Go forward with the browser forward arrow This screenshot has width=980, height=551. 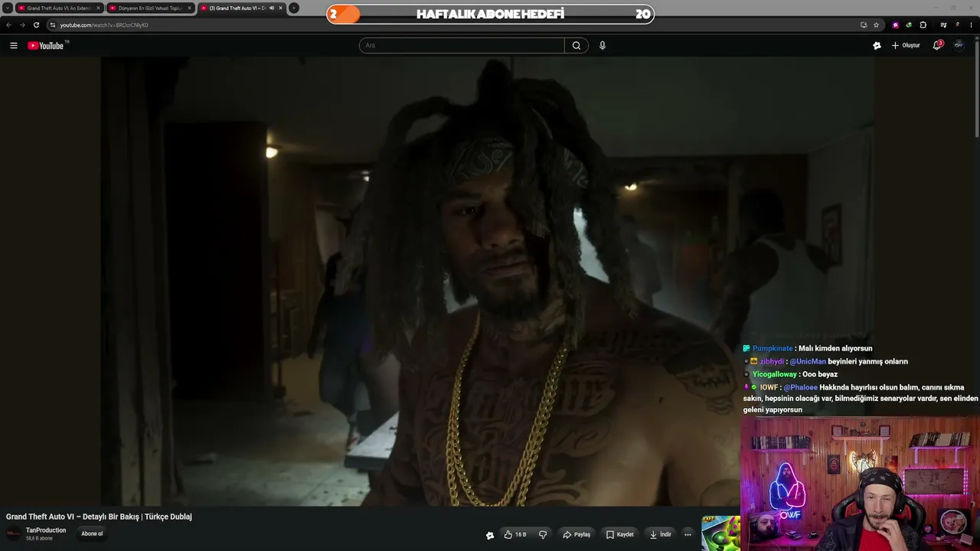click(21, 25)
